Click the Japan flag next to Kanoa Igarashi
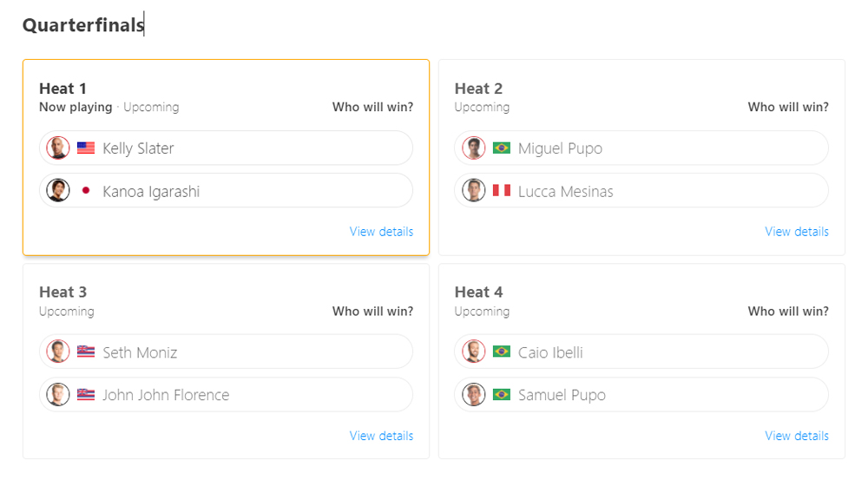 pos(86,190)
